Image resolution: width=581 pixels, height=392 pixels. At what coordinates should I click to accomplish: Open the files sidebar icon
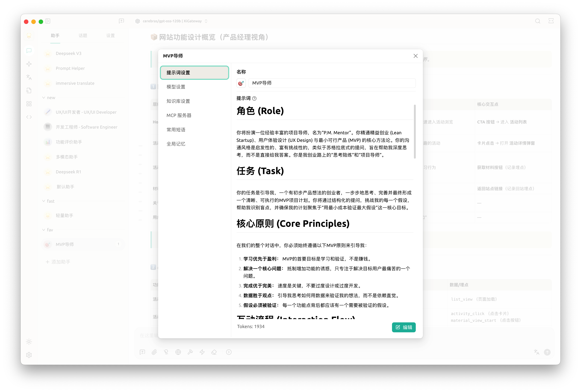click(29, 90)
